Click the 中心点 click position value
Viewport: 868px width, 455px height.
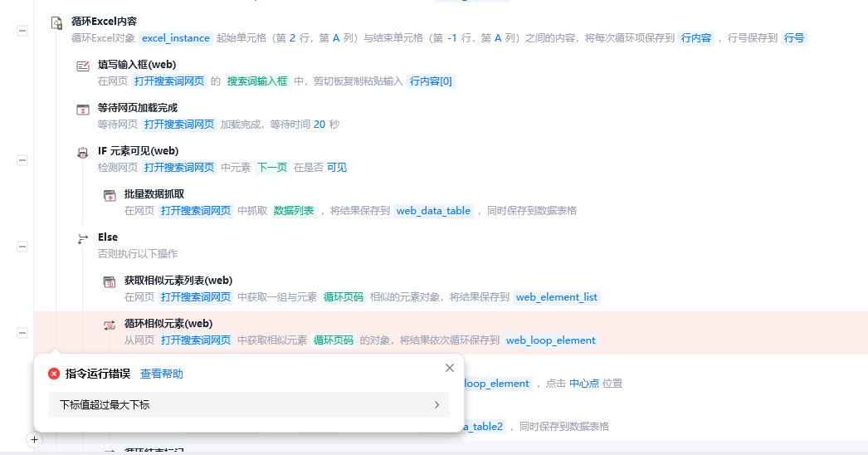tap(584, 384)
